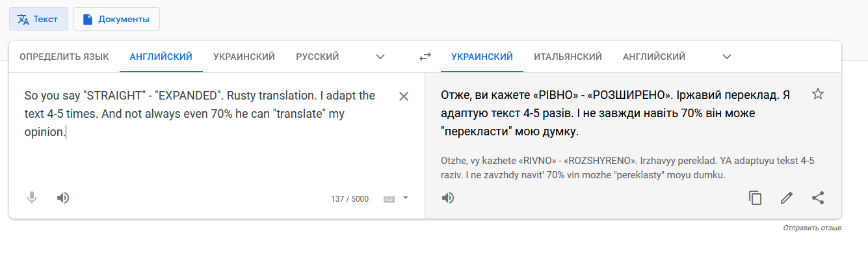
Task: Copy the translation to clipboard
Action: click(x=755, y=198)
